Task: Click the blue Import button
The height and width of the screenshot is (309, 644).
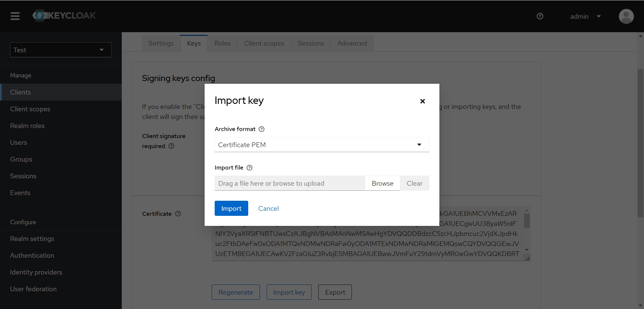Action: (x=231, y=208)
